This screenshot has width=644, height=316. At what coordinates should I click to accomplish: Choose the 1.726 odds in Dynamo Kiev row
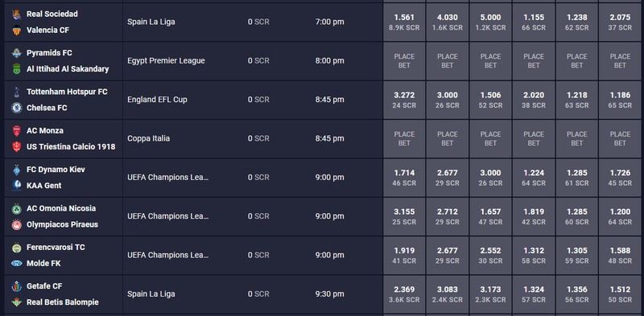click(x=620, y=177)
